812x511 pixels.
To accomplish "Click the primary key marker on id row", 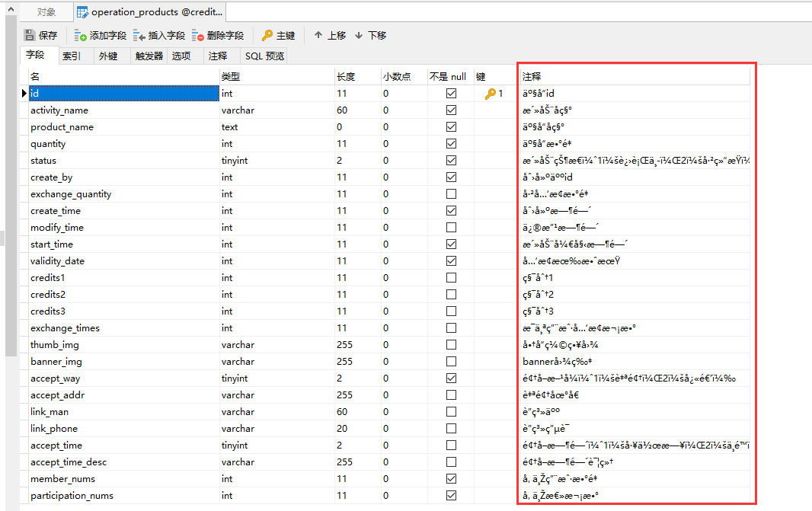I will tap(492, 94).
